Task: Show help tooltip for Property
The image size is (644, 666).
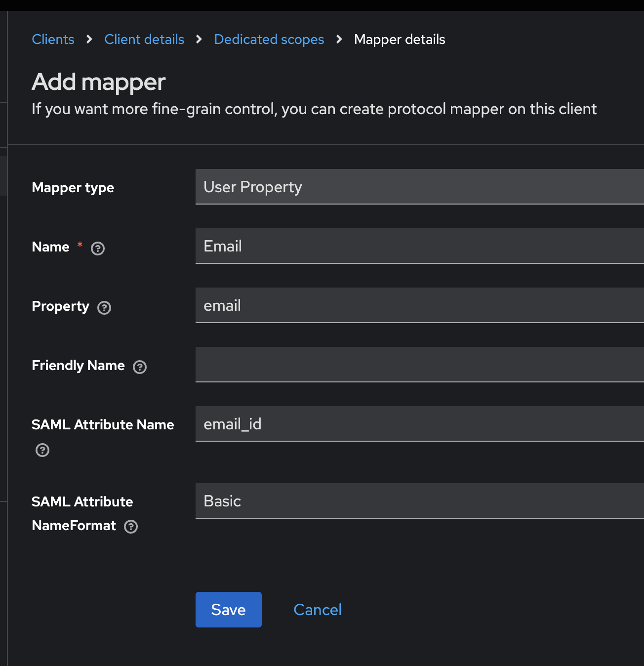Action: click(104, 308)
